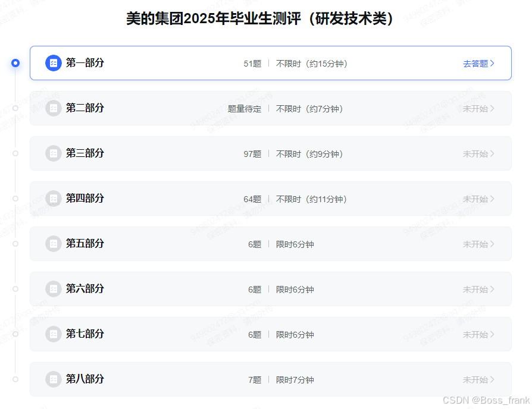532x409 pixels.
Task: Select the timeline dot next to 第七部分
Action: click(x=15, y=334)
